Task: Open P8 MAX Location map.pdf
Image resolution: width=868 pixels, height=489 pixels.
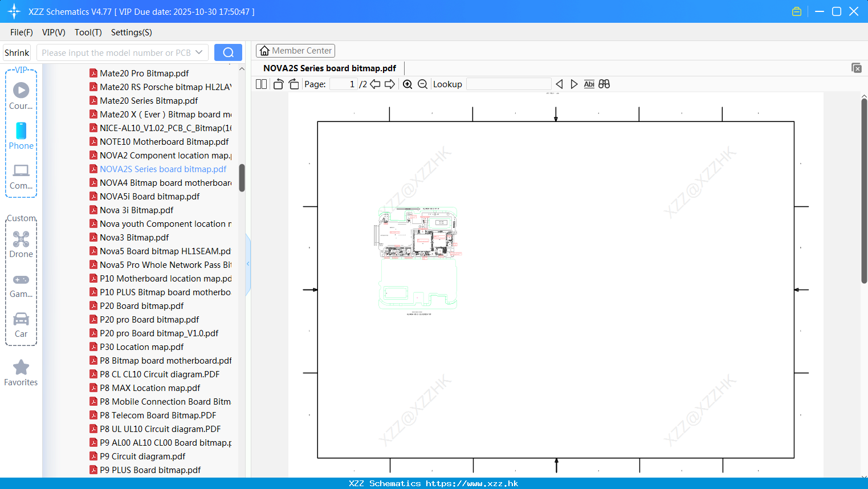Action: coord(150,388)
